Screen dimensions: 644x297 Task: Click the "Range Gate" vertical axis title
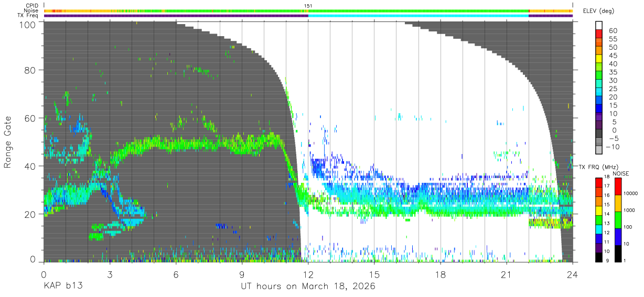pos(8,141)
